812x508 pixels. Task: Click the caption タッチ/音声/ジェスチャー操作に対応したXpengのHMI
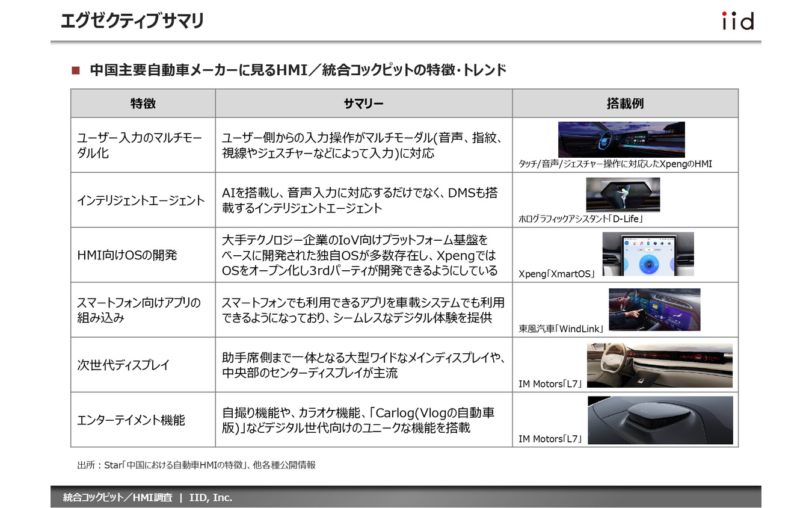click(615, 164)
